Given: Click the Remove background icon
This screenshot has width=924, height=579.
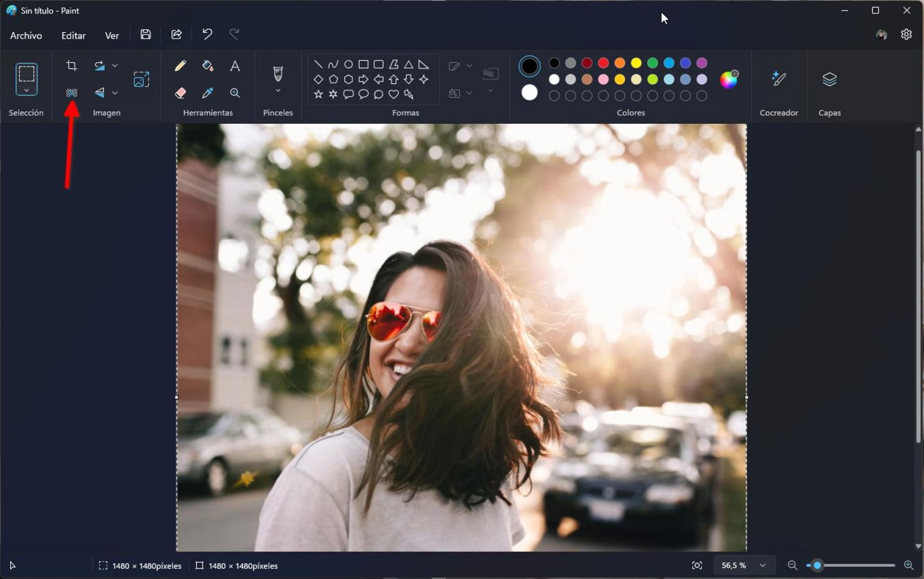Looking at the screenshot, I should pyautogui.click(x=72, y=93).
